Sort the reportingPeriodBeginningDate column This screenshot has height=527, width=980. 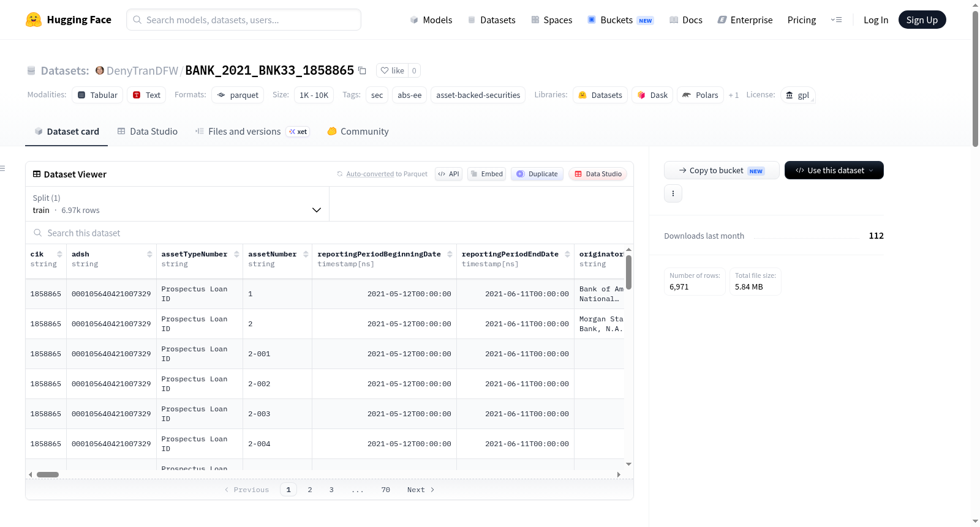click(450, 254)
